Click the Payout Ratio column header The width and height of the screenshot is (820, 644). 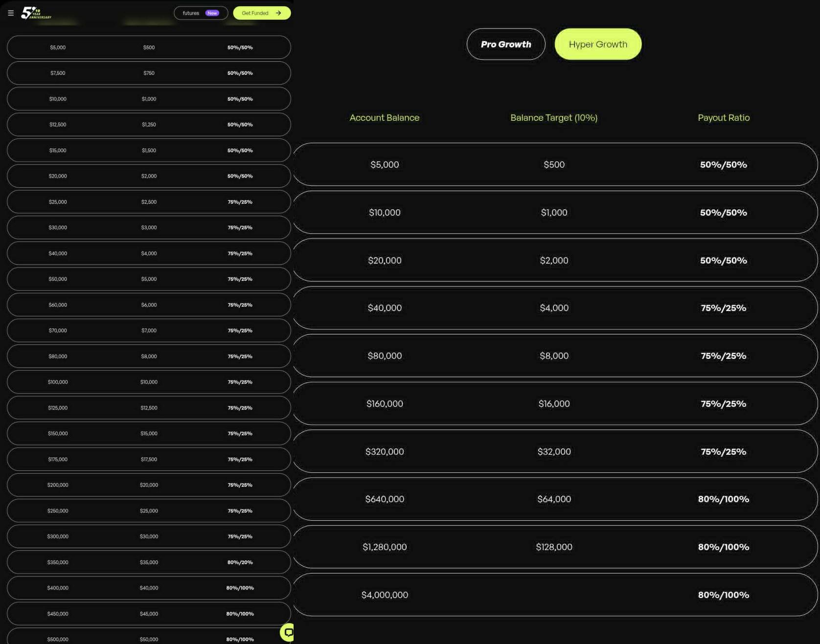click(x=723, y=118)
